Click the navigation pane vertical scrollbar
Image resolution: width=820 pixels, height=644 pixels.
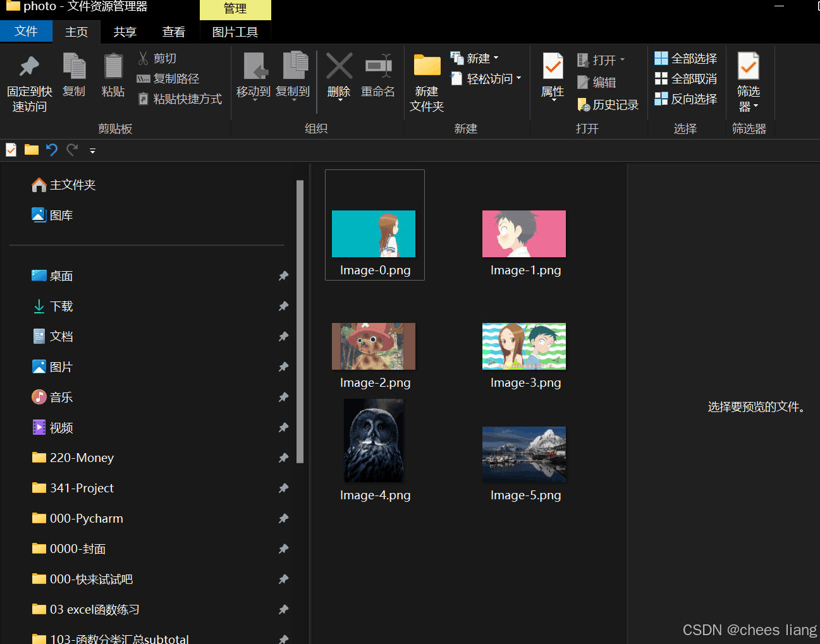[300, 321]
